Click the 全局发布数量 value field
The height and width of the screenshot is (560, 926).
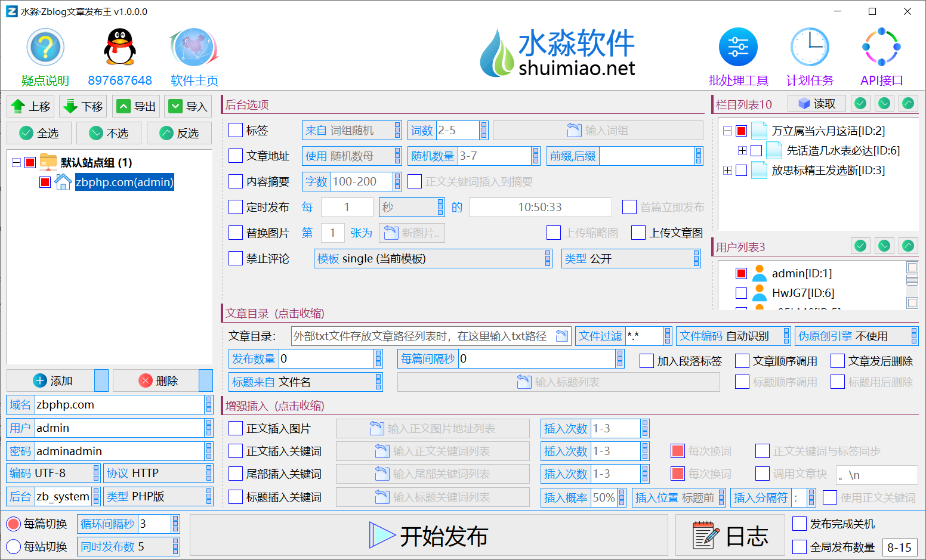click(899, 547)
